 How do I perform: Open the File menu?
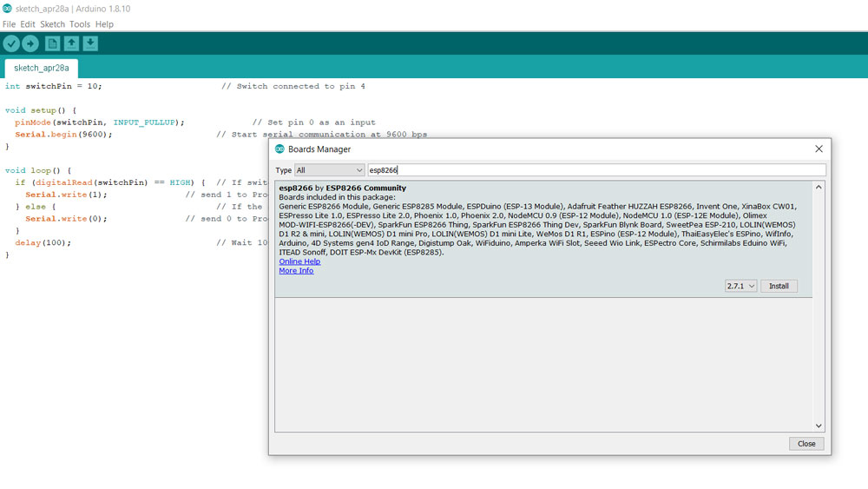click(9, 24)
